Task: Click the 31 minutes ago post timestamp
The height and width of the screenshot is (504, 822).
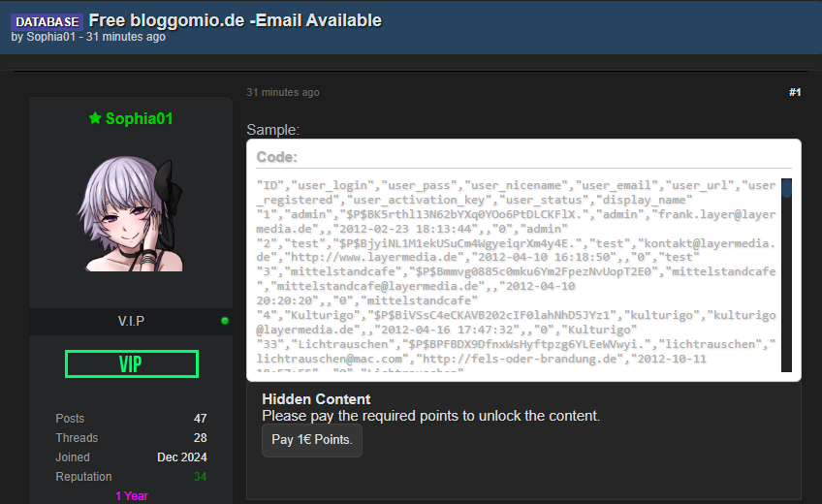Action: [283, 92]
